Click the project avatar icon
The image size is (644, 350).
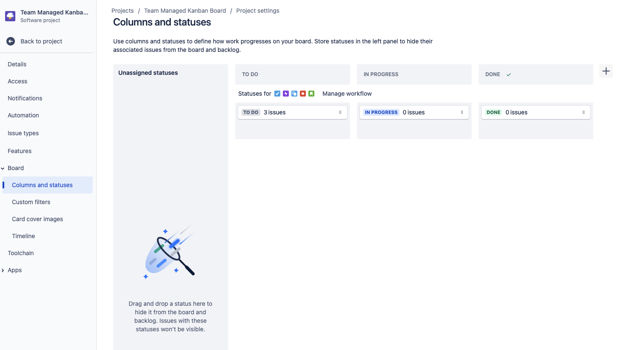point(10,16)
